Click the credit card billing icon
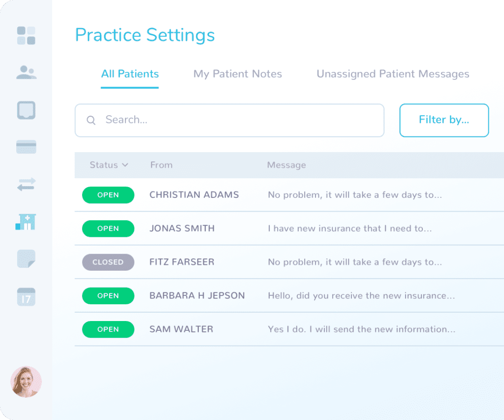The width and height of the screenshot is (504, 420). (27, 146)
